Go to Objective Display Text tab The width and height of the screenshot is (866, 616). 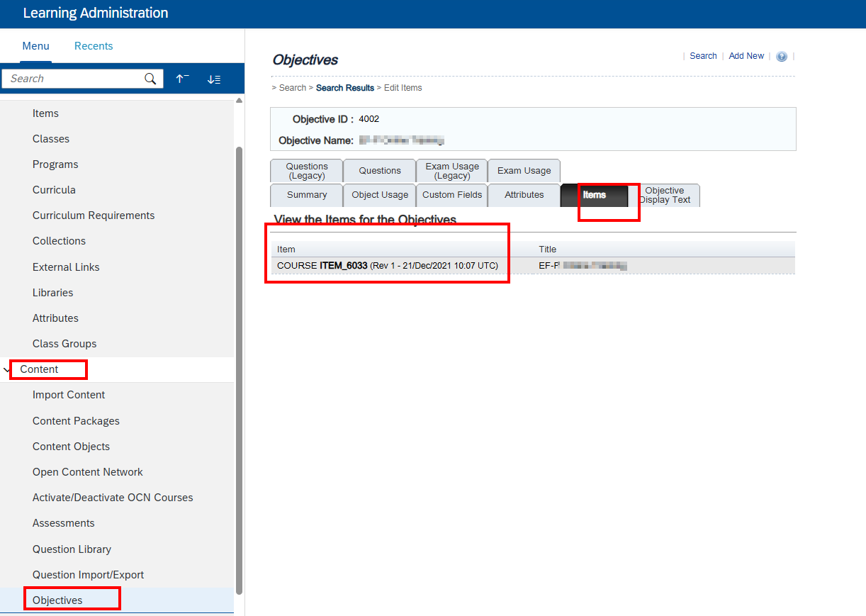point(665,195)
